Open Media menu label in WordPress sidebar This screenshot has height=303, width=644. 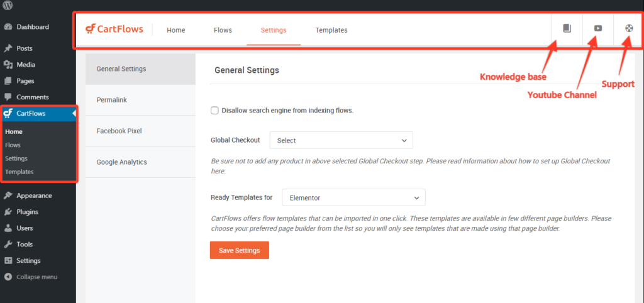point(26,65)
